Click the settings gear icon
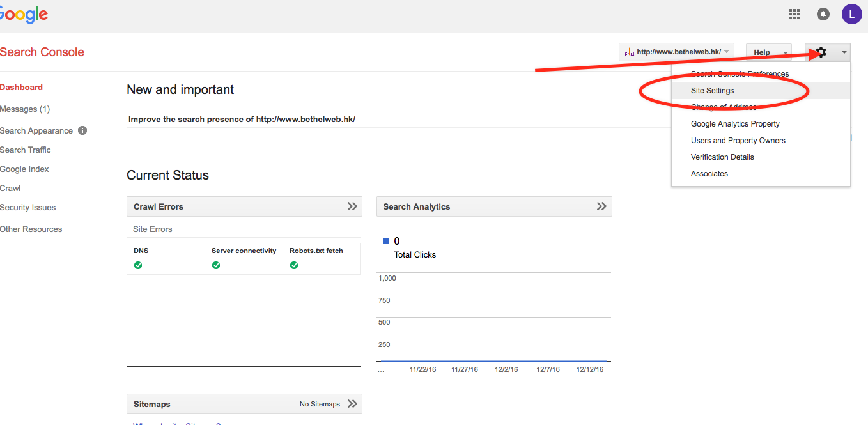This screenshot has height=425, width=868. click(x=821, y=52)
